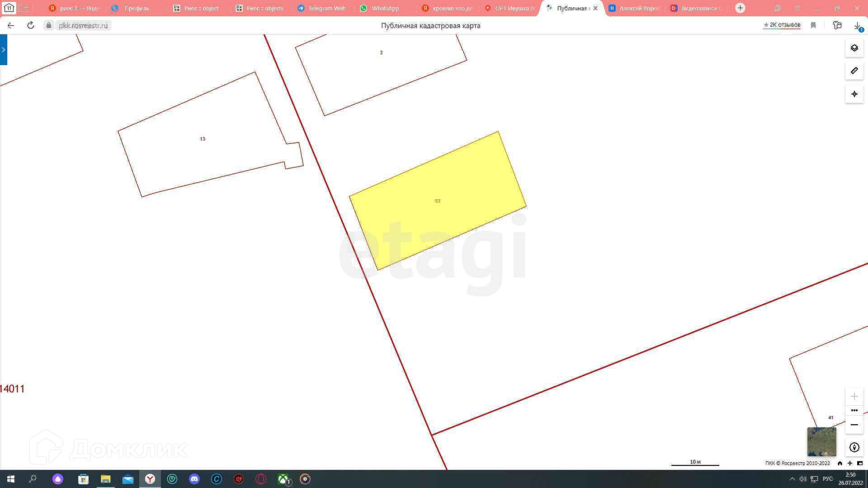
Task: Click the locate position crosshair button
Action: coord(854,94)
